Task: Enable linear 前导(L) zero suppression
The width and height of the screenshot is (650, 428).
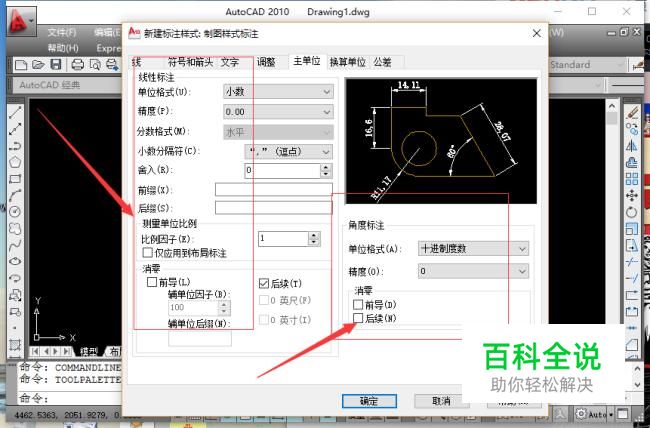Action: pyautogui.click(x=152, y=282)
